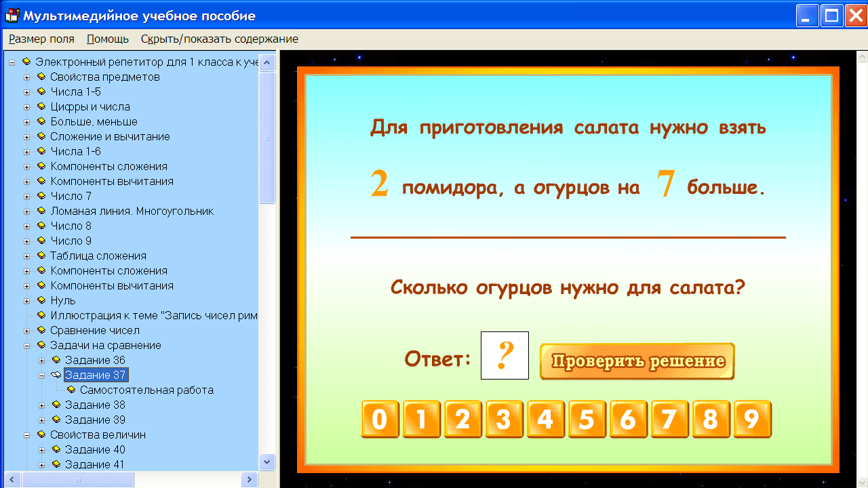Click the 8 key on the keypad
868x488 pixels.
pos(711,419)
